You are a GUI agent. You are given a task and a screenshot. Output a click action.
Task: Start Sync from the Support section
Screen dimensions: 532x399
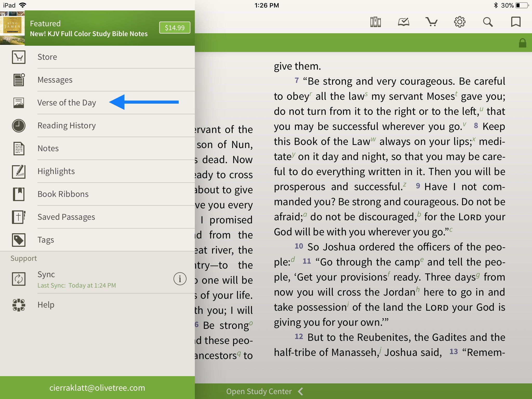pos(97,279)
